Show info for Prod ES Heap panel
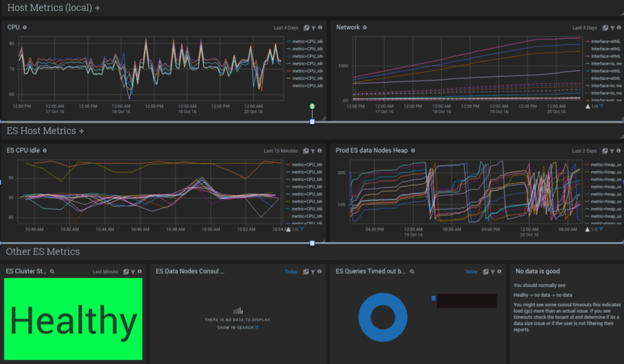The width and height of the screenshot is (624, 364). click(618, 151)
